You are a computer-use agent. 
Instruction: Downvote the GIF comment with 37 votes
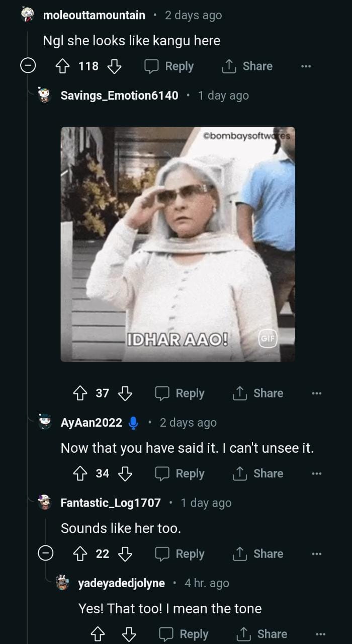[x=125, y=393]
